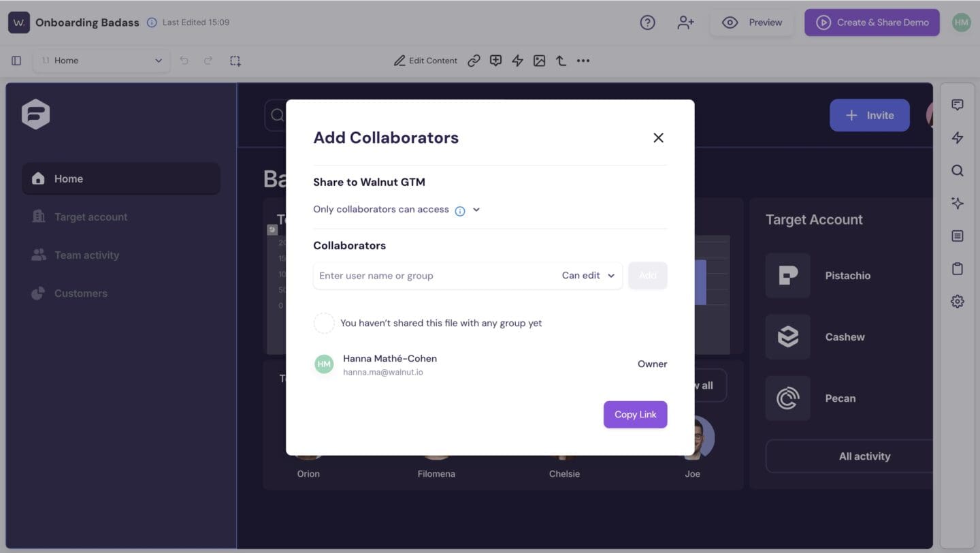Image resolution: width=980 pixels, height=553 pixels.
Task: Click the Owner role label
Action: click(652, 364)
